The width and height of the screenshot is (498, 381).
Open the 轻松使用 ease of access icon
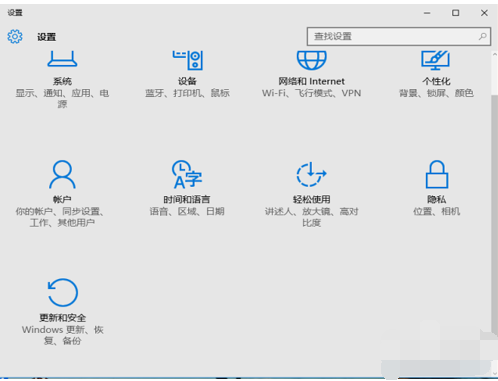(x=311, y=174)
